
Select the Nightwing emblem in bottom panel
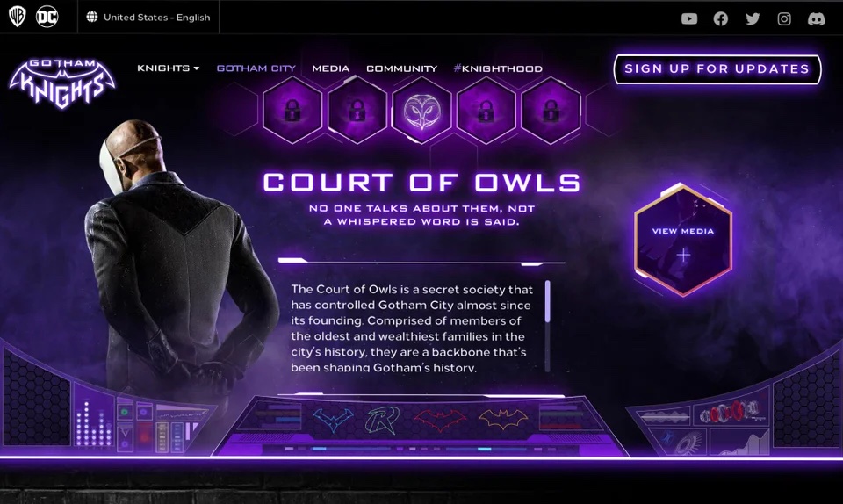tap(334, 420)
